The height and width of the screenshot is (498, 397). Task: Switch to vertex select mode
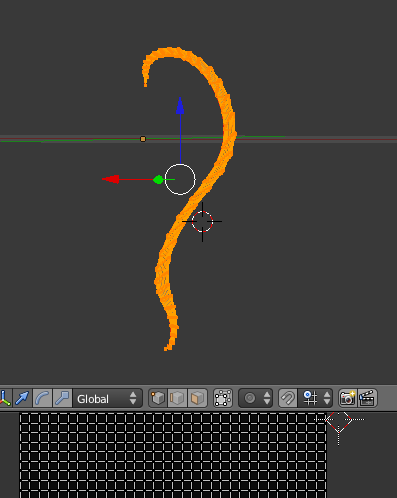click(158, 398)
